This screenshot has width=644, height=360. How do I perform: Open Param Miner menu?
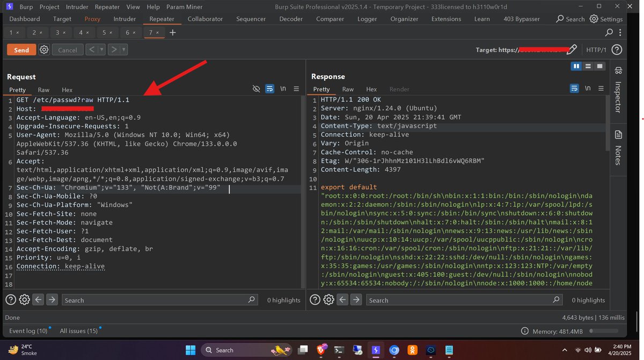(x=184, y=7)
